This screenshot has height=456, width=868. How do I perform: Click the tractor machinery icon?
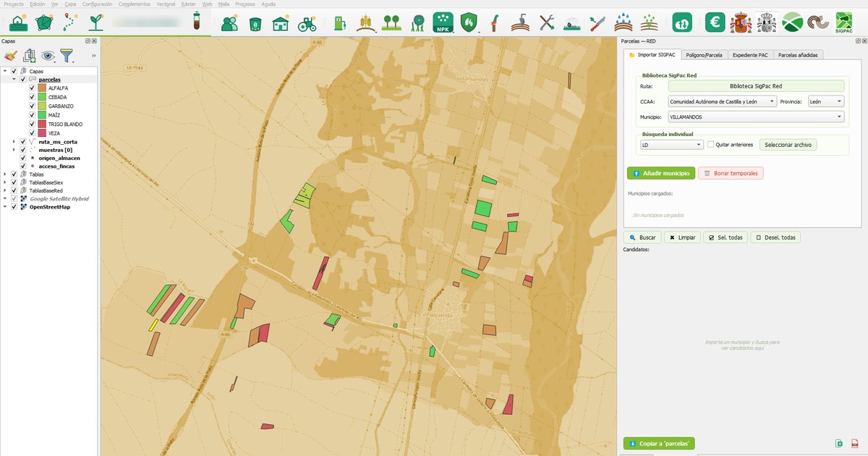pos(307,23)
